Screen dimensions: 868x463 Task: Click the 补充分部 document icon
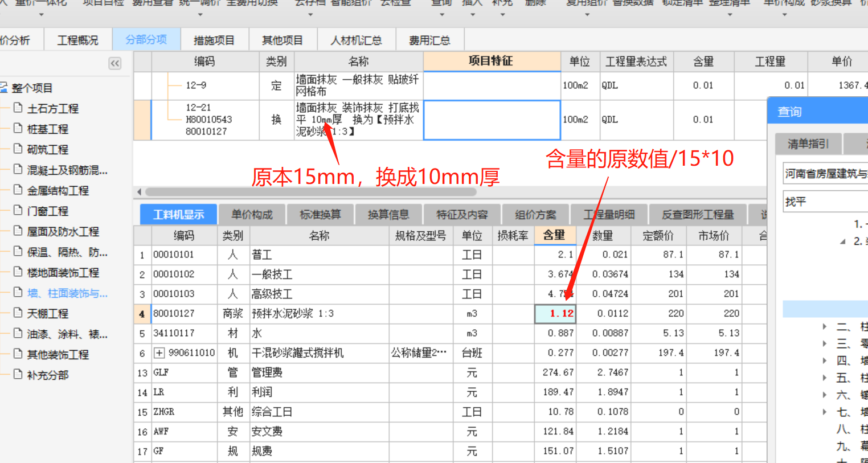tap(18, 374)
